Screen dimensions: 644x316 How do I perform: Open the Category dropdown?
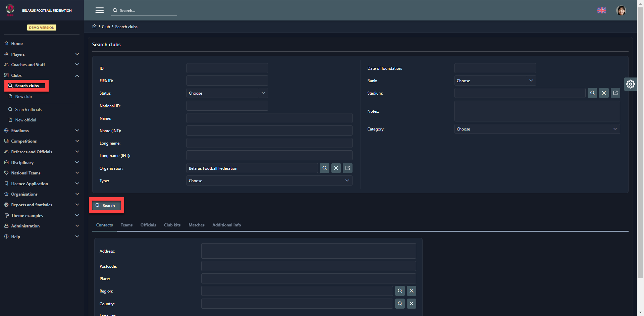coord(537,129)
